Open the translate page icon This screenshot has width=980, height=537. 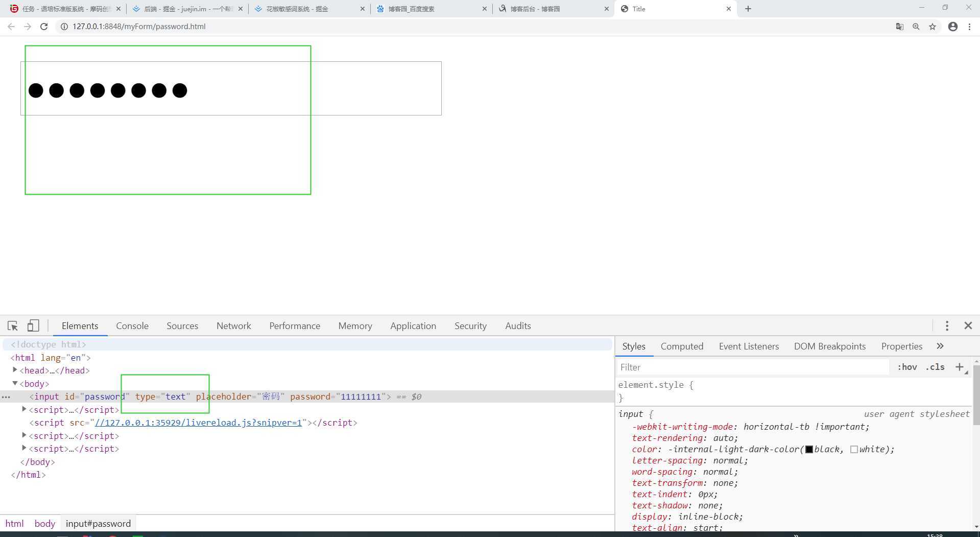pos(900,27)
